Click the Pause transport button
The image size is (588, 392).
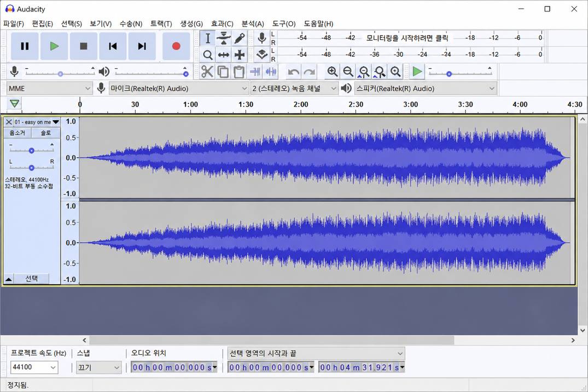click(x=25, y=46)
